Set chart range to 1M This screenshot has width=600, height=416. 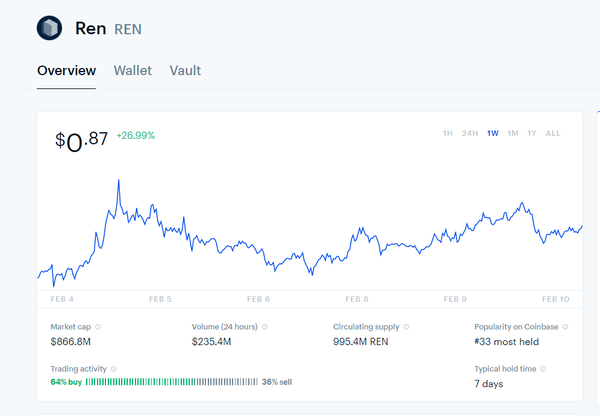click(x=512, y=133)
